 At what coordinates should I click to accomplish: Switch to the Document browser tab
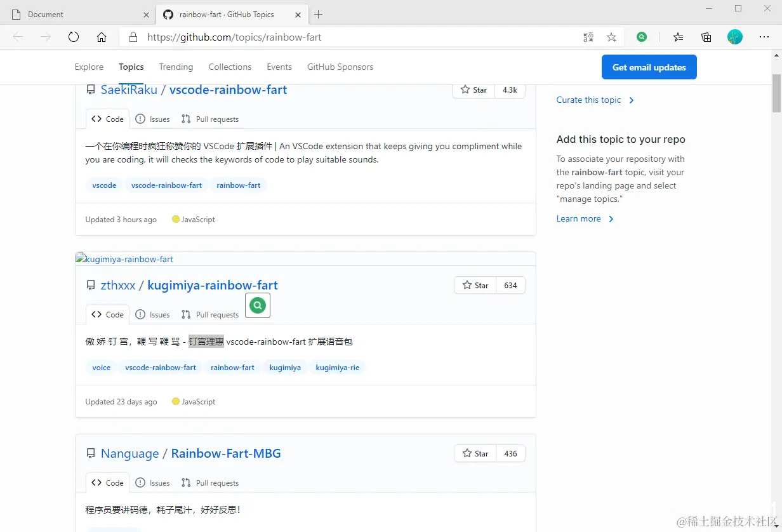(x=79, y=14)
